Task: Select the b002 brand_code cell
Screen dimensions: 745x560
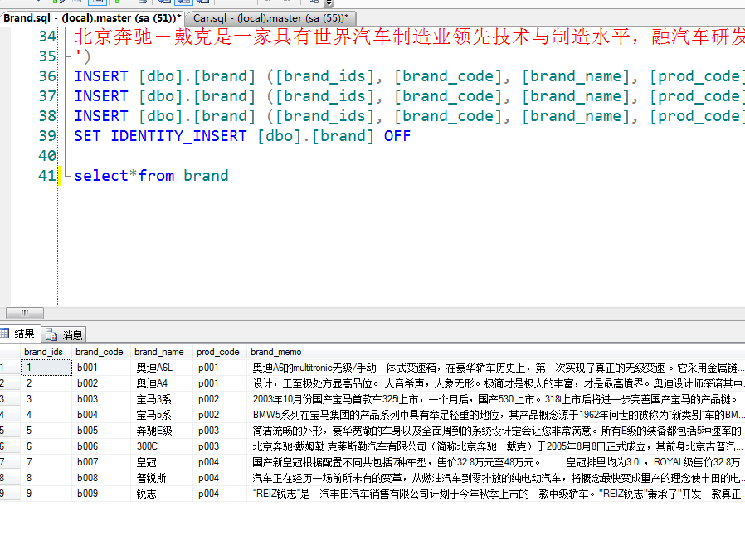Action: [x=101, y=383]
